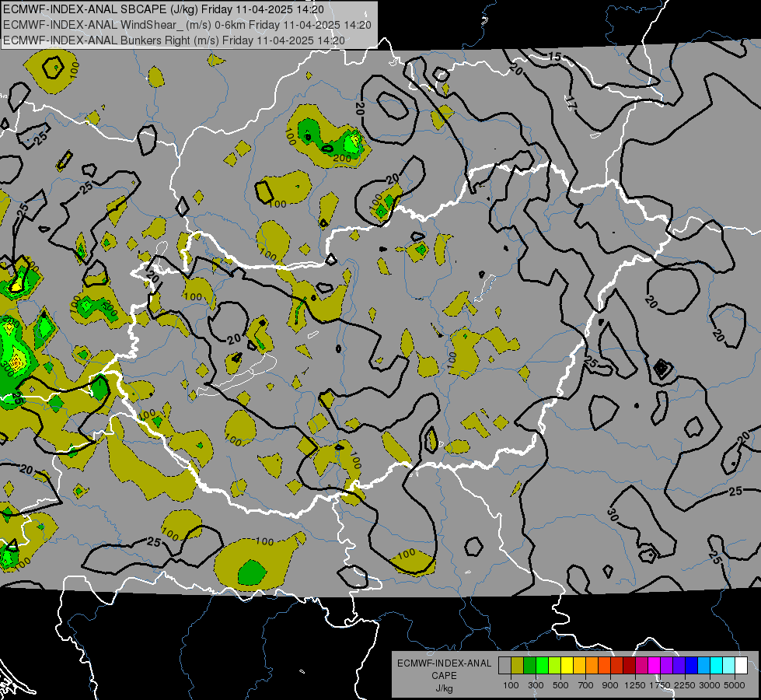Click the 15 contour label on the map
The image size is (761, 700).
pyautogui.click(x=554, y=57)
